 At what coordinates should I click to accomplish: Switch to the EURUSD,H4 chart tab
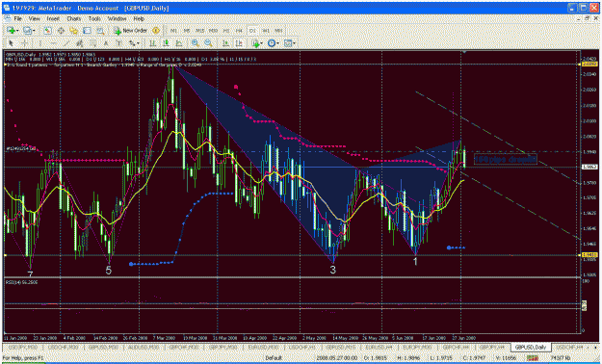pyautogui.click(x=379, y=347)
